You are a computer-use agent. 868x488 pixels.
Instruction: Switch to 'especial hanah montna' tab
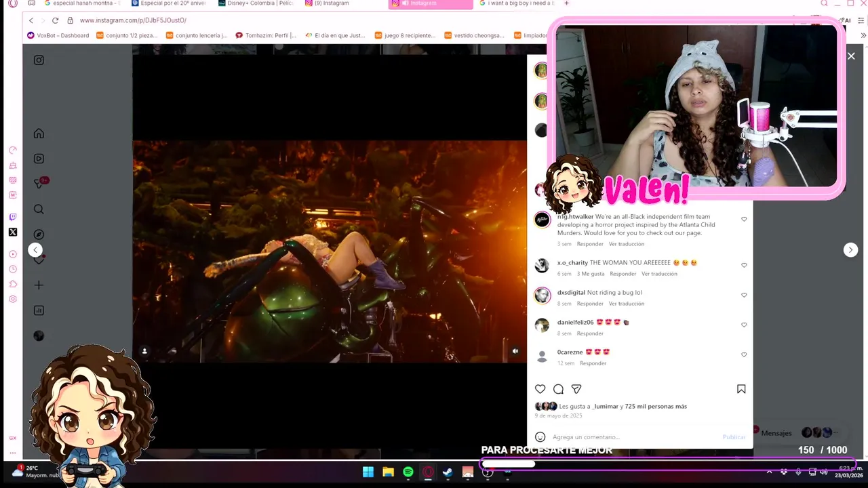(x=81, y=3)
